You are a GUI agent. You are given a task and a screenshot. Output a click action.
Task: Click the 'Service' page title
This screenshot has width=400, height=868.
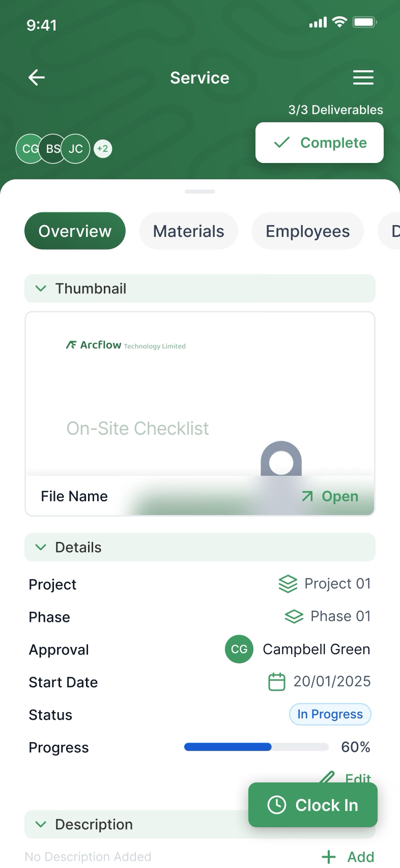tap(199, 78)
